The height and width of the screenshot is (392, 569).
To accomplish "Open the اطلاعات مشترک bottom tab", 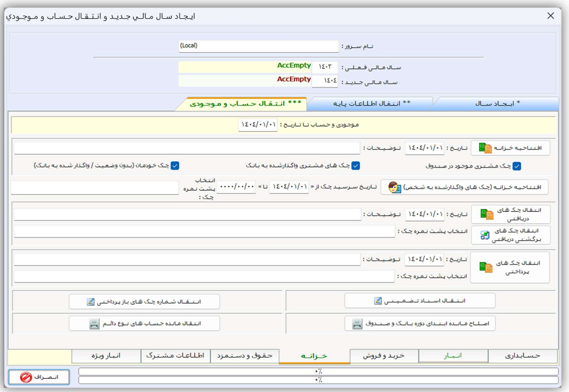I will (x=175, y=356).
